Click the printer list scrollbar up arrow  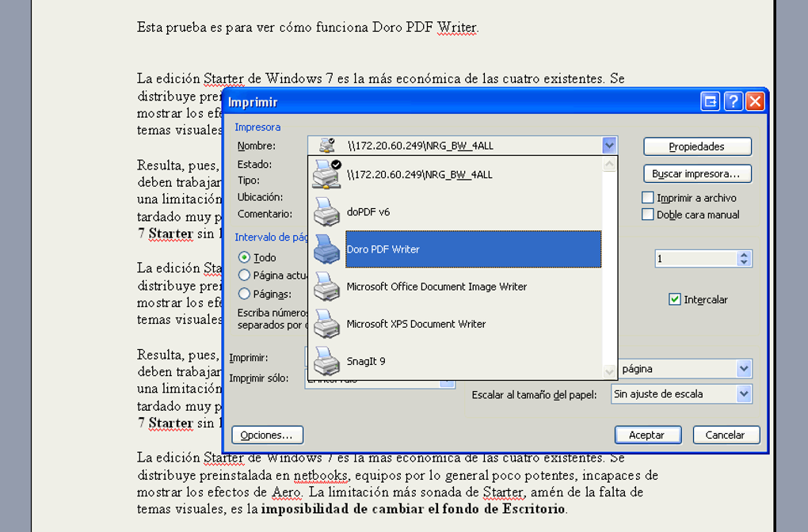(609, 164)
